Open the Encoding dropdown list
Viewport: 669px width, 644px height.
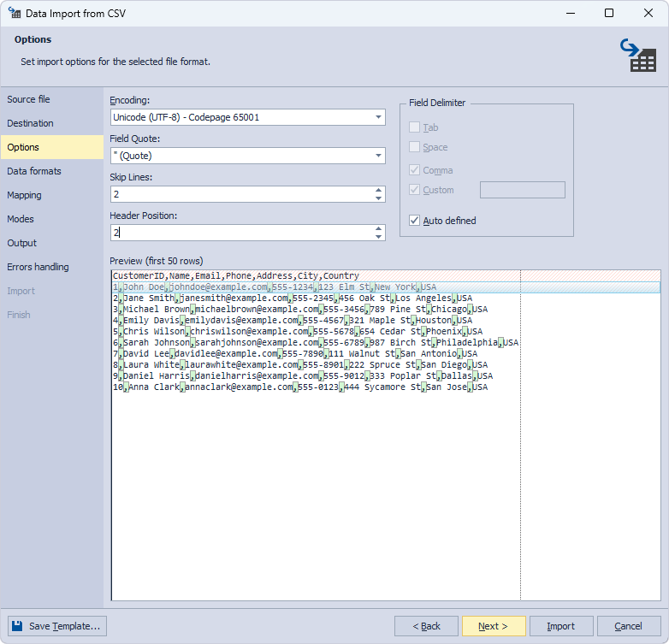tap(378, 117)
